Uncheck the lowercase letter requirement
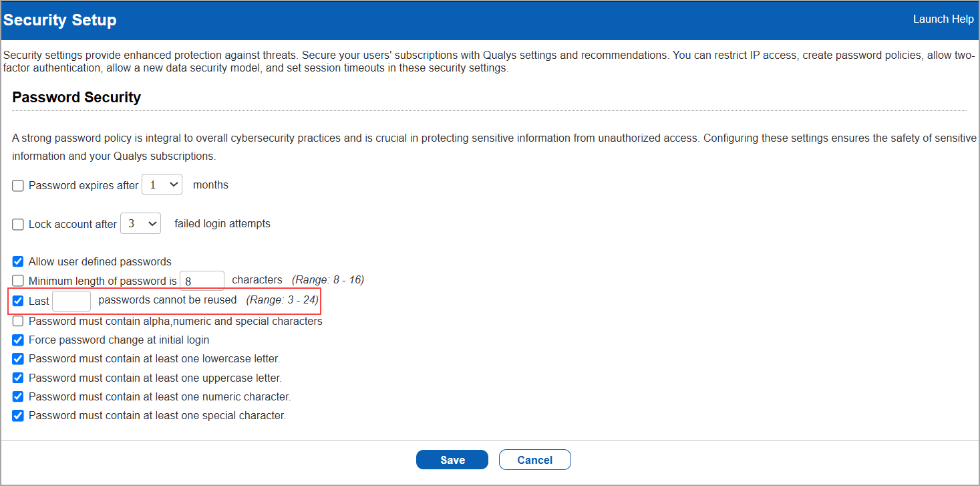Screen dimensions: 980x486 click(18, 358)
